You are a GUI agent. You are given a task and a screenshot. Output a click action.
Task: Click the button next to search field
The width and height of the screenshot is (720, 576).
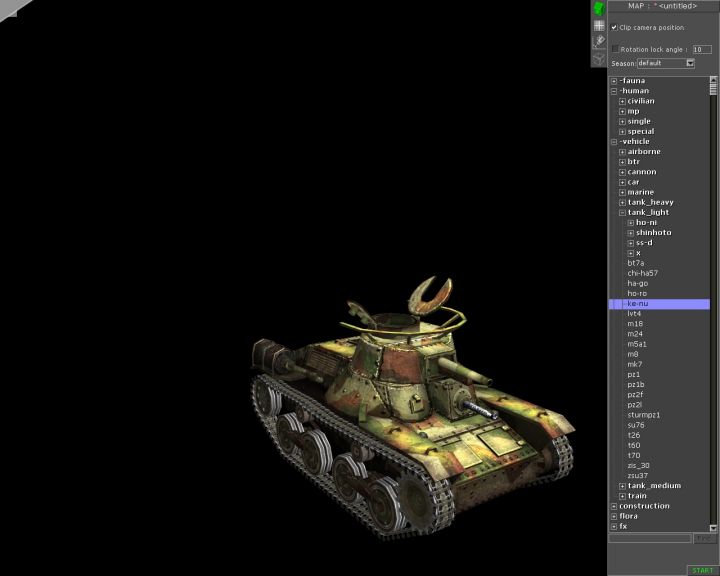click(705, 538)
